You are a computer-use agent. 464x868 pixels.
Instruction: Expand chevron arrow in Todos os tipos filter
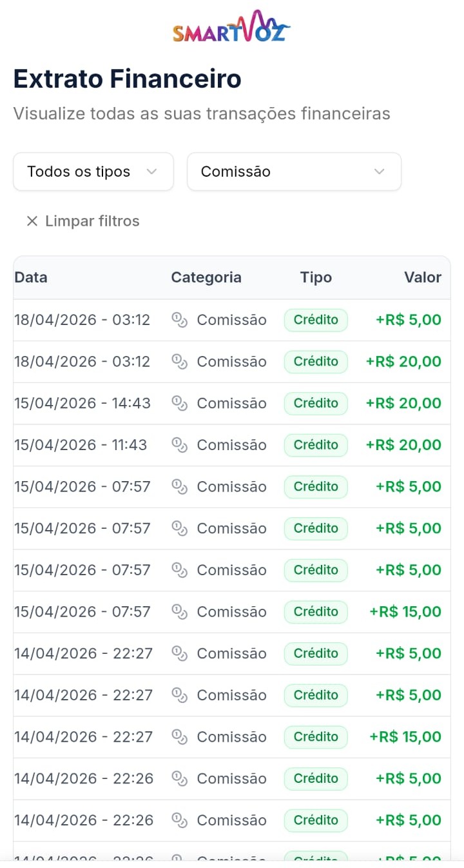point(151,172)
